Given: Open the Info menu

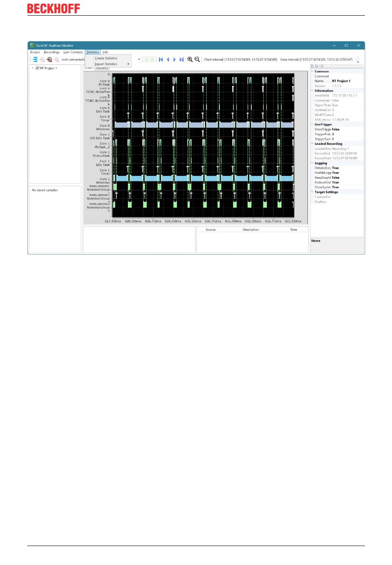Looking at the screenshot, I should click(106, 52).
